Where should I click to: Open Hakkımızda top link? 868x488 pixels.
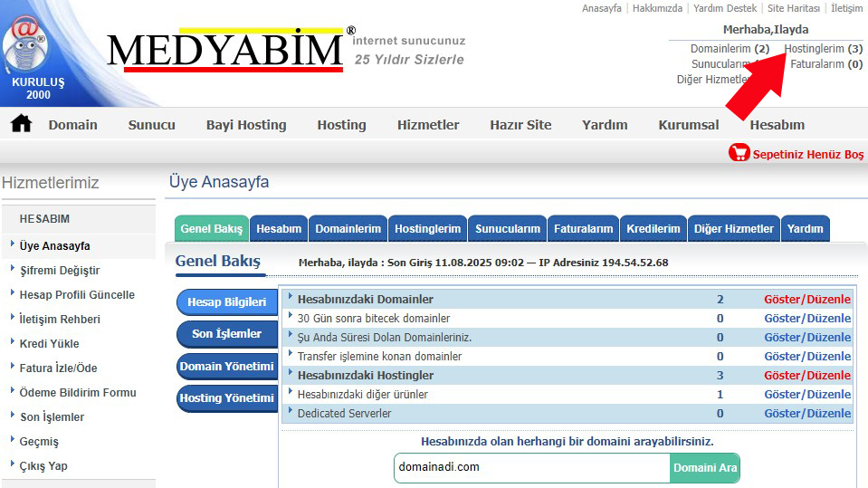pyautogui.click(x=657, y=8)
